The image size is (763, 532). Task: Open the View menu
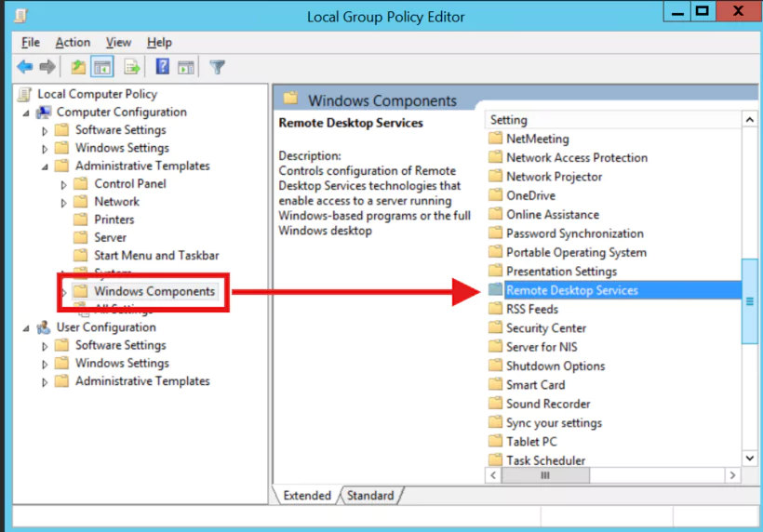click(x=119, y=42)
